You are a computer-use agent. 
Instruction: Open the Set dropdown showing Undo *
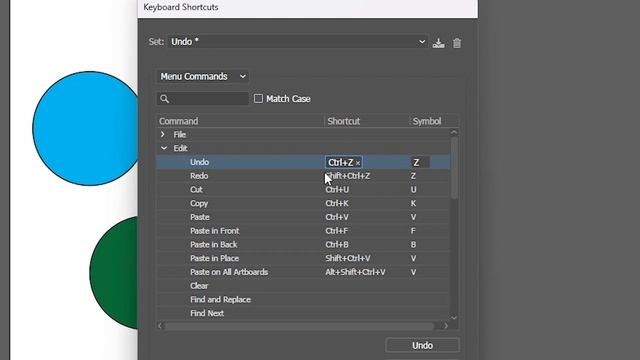pyautogui.click(x=298, y=42)
